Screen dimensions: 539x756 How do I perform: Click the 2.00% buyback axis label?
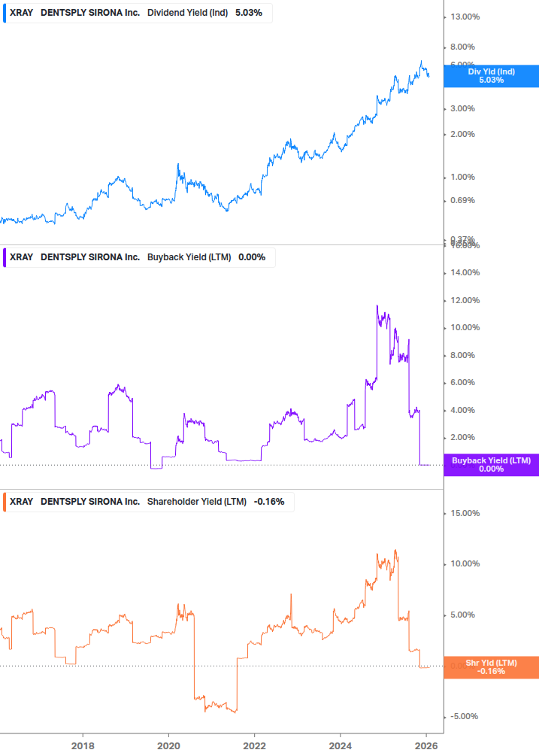(x=462, y=437)
